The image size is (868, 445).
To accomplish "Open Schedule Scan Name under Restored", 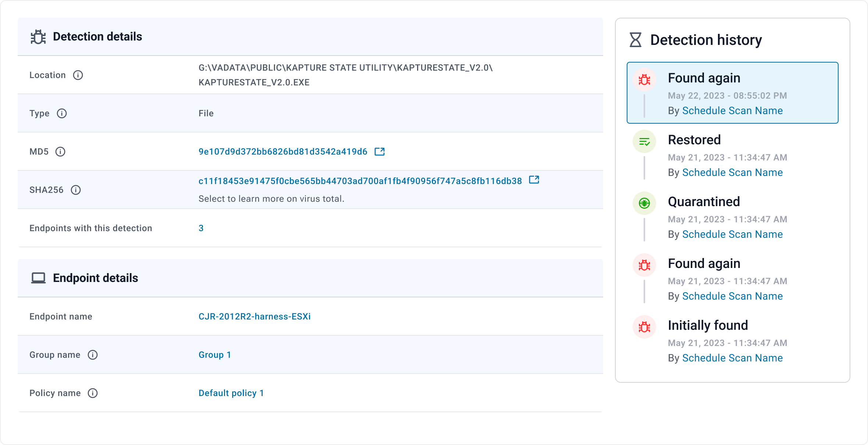I will [x=732, y=173].
